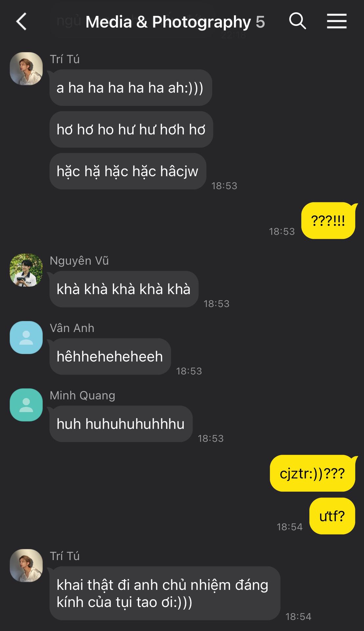
Task: Select the 'a ha ha ha ha ha ah:)))' message
Action: coord(131,88)
